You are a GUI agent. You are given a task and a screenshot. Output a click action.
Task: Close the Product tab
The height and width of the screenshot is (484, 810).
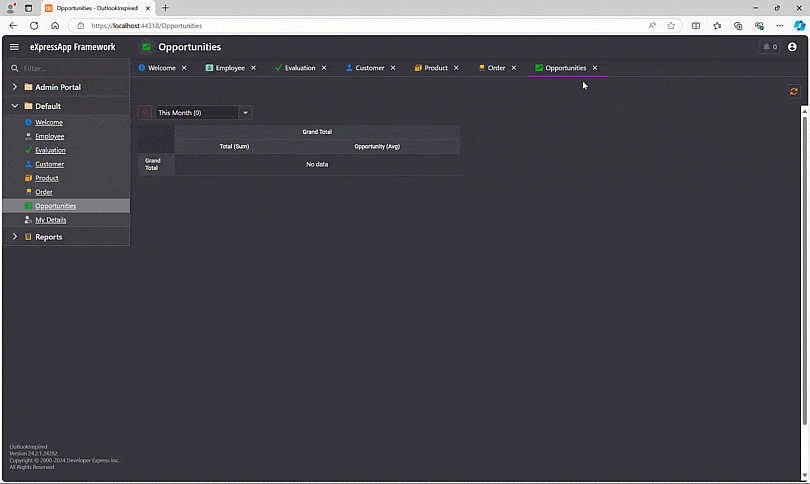coord(456,68)
